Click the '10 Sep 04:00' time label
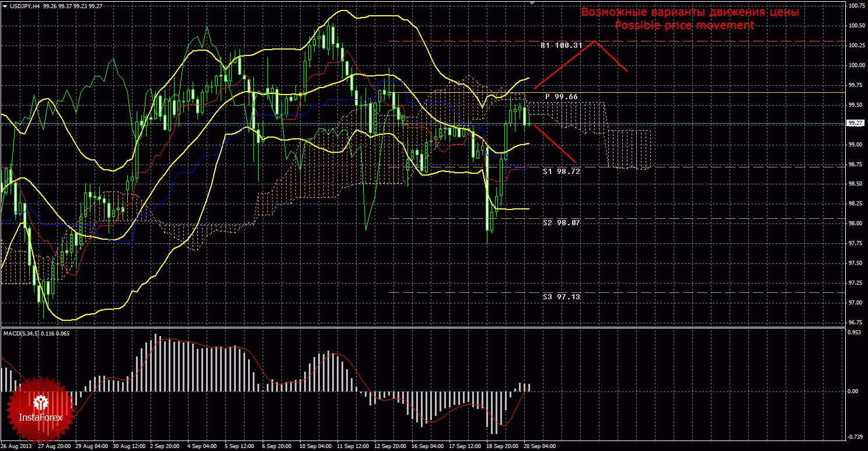Viewport: 868px width, 451px height. tap(315, 446)
